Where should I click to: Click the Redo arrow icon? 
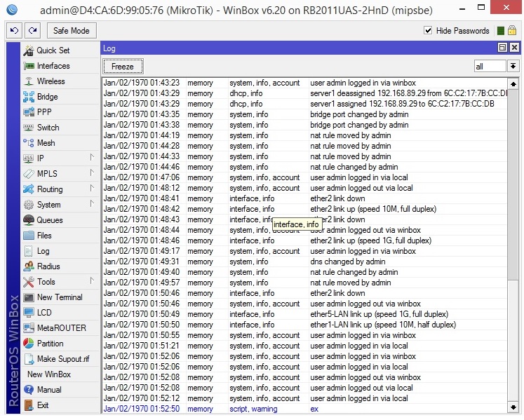tap(32, 31)
